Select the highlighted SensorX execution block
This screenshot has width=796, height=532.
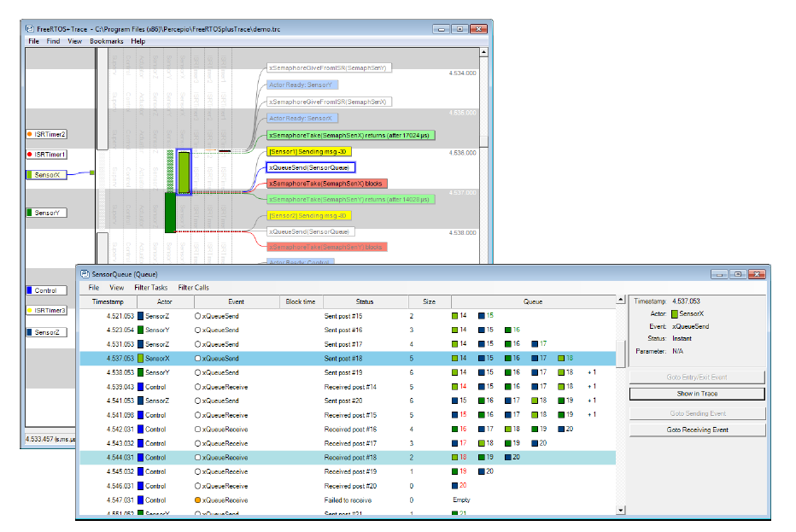[x=184, y=172]
